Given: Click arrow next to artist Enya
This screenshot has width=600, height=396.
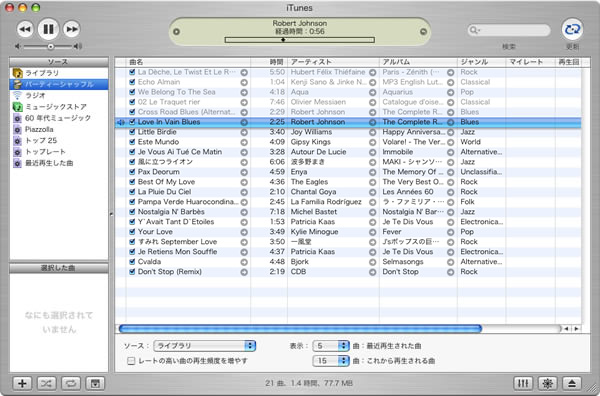Looking at the screenshot, I should coord(372,172).
